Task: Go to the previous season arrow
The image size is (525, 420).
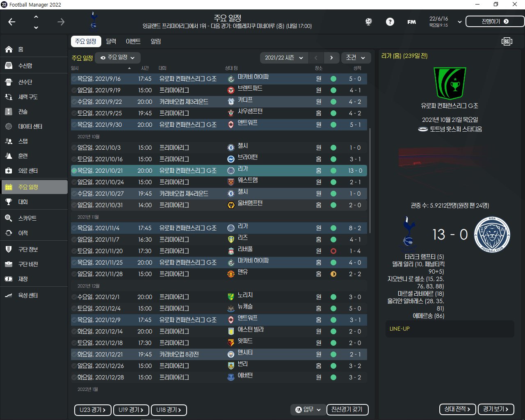Action: [316, 58]
